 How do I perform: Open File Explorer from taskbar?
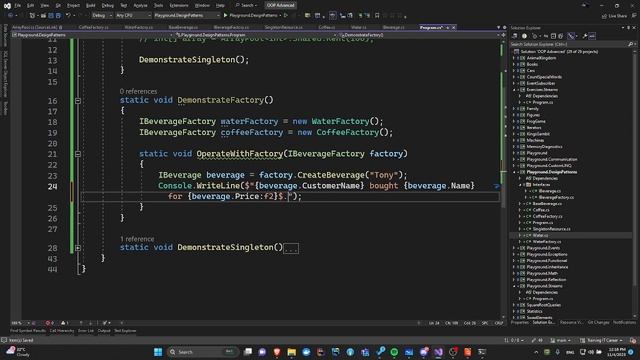pyautogui.click(x=291, y=352)
